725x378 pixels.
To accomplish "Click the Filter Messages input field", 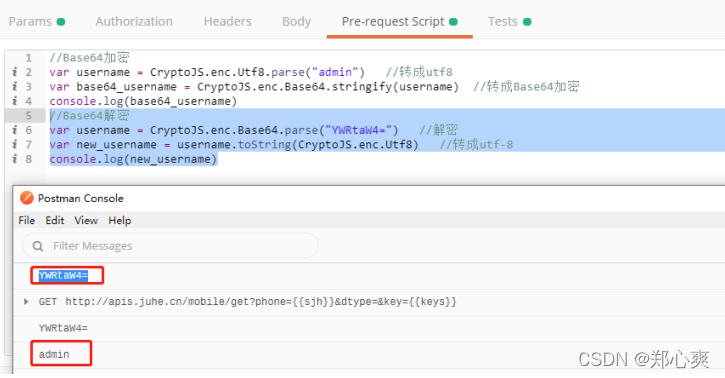I will 170,246.
